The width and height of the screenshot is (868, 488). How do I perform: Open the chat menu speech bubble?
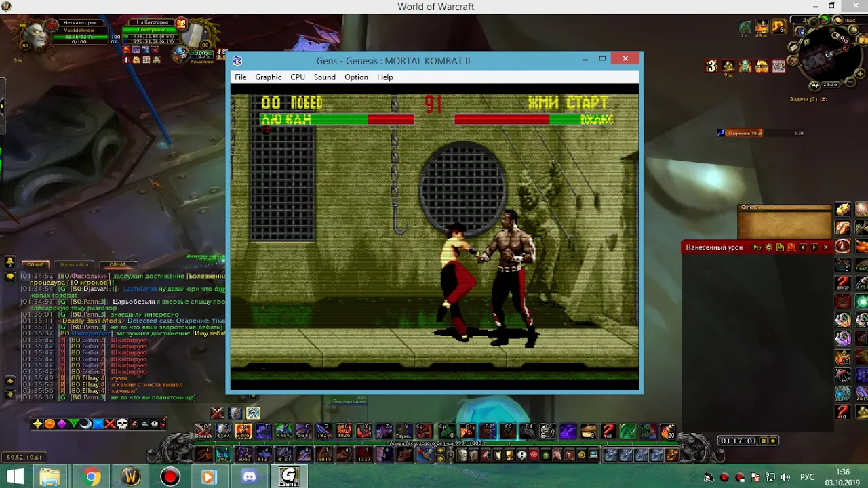tap(10, 276)
